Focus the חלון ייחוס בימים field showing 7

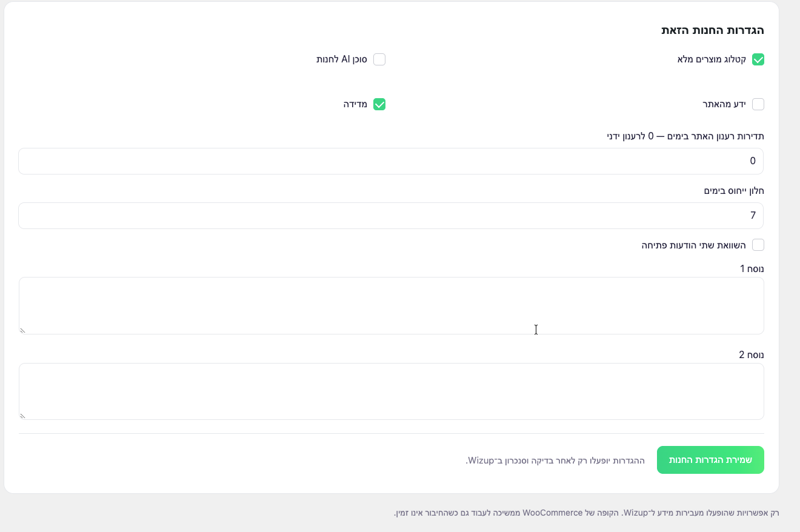[391, 216]
